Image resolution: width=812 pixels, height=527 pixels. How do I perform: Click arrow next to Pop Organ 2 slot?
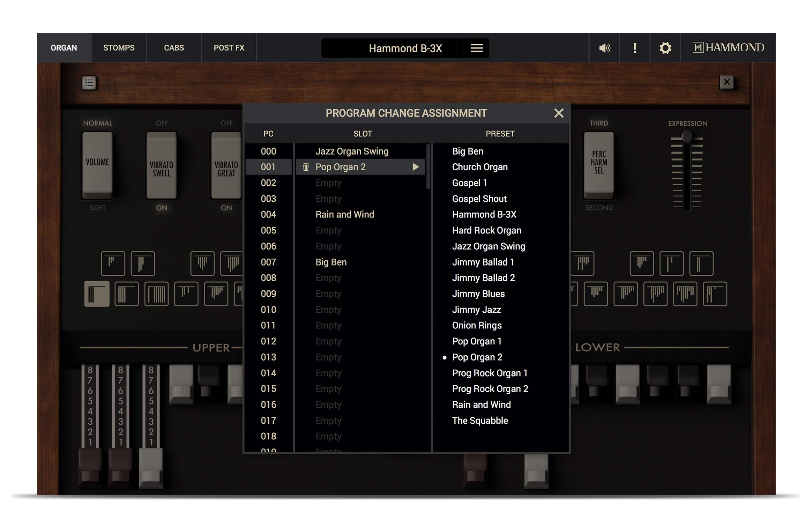(415, 167)
